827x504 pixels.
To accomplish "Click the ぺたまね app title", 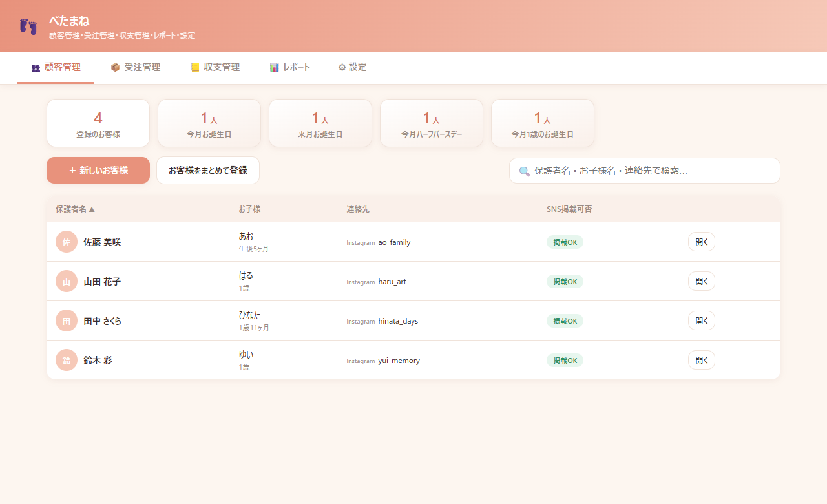I will (x=69, y=20).
